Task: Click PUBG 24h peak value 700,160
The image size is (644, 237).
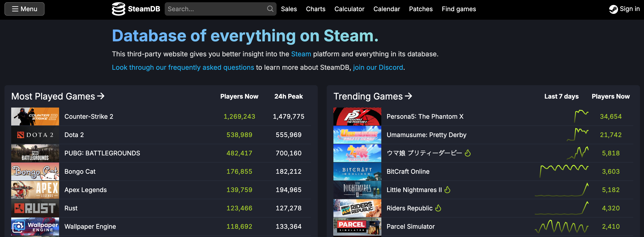Action: pos(288,153)
